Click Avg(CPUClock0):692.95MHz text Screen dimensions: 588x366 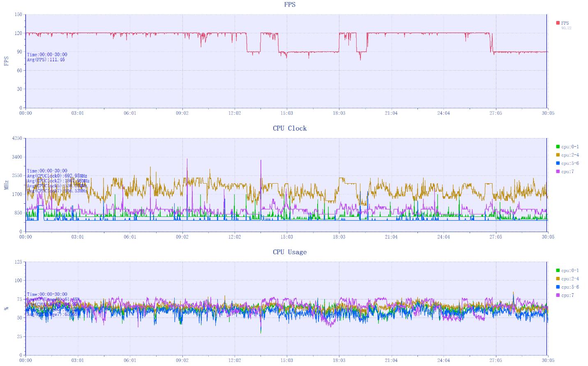pyautogui.click(x=57, y=176)
